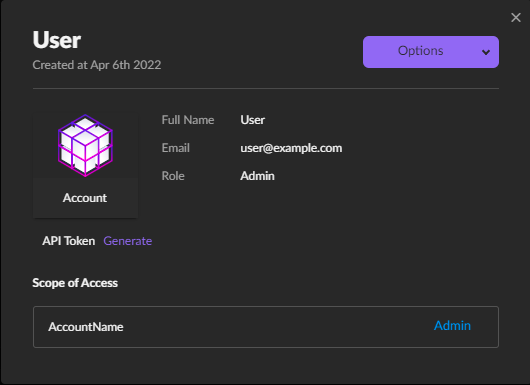Viewport: 530px width, 385px height.
Task: Click the Created at Apr 6th 2022 text
Action: click(x=97, y=65)
